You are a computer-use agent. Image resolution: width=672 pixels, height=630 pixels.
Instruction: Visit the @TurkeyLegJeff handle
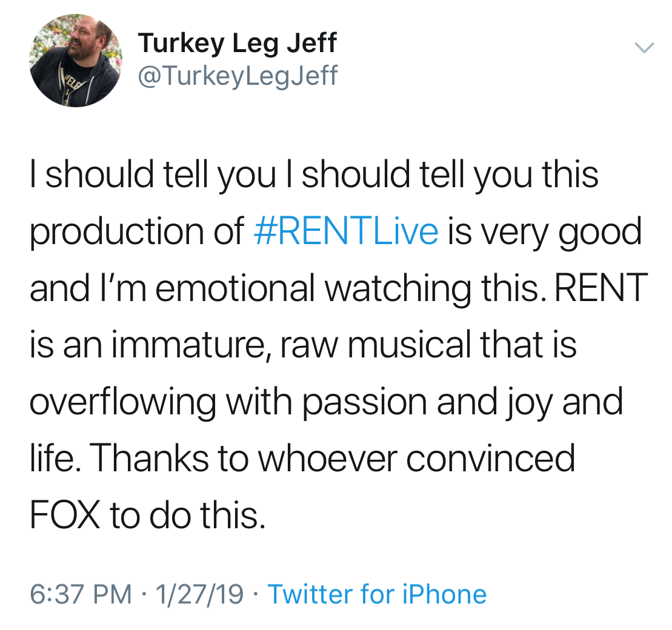238,76
